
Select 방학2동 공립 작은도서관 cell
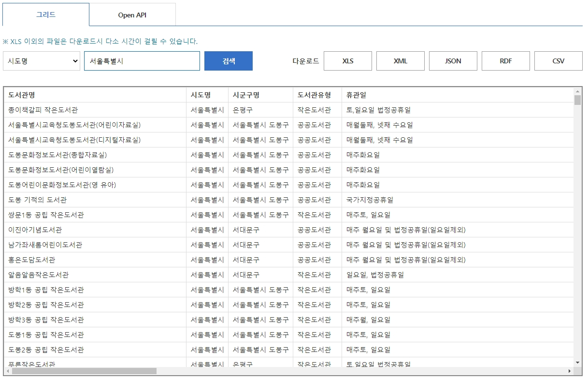click(95, 305)
